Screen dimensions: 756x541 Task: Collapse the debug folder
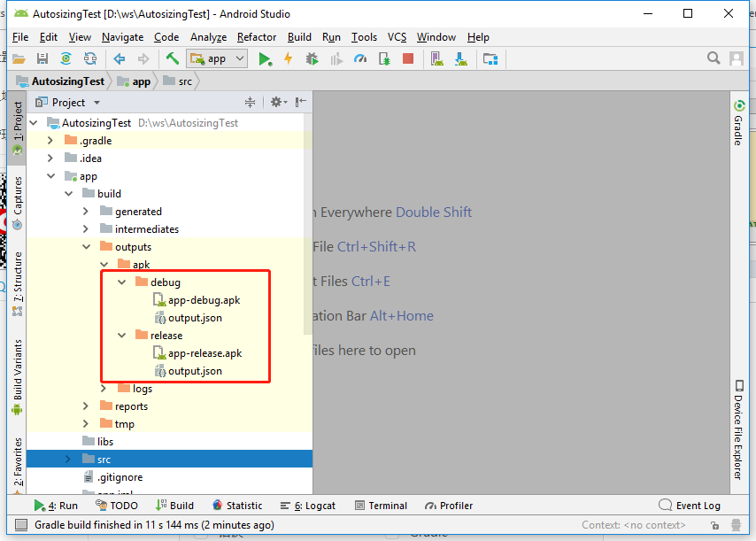click(x=122, y=282)
